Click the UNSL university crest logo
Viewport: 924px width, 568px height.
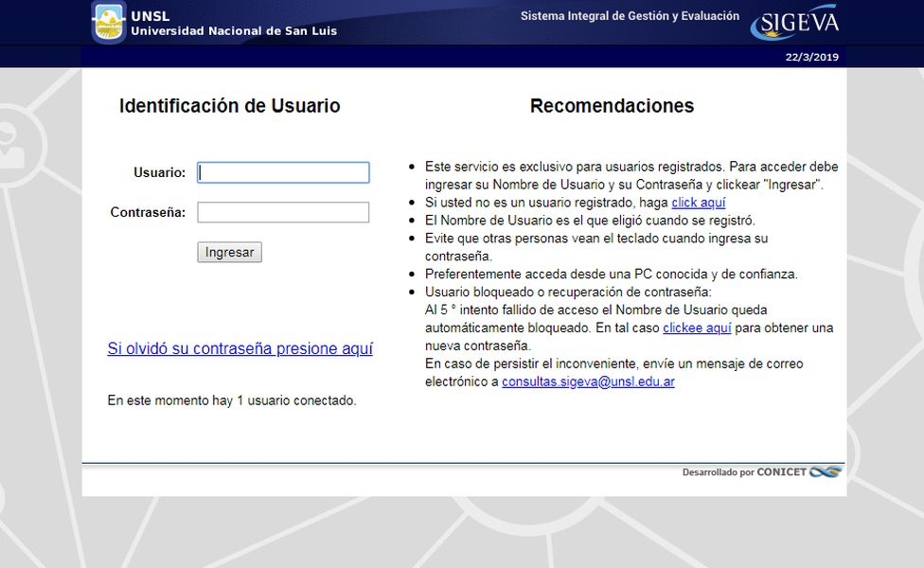coord(109,23)
